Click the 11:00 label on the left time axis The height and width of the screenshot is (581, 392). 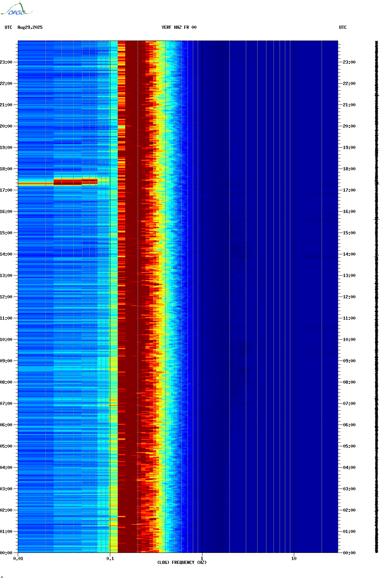(6, 318)
